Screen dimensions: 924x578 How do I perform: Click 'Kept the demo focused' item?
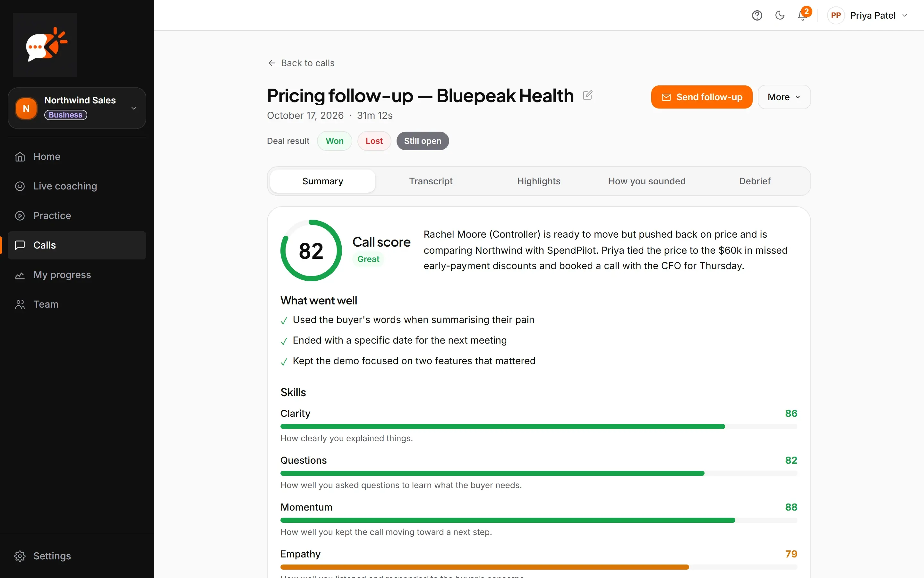(414, 361)
